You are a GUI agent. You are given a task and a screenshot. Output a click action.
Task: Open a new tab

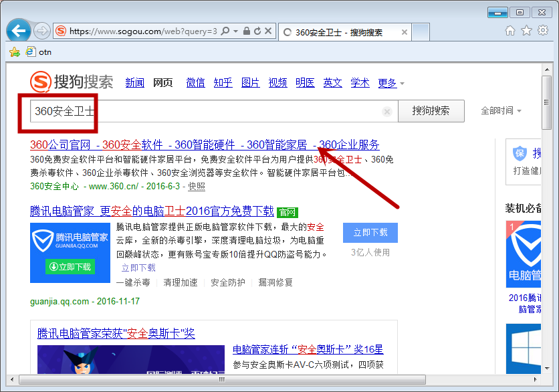pos(421,33)
